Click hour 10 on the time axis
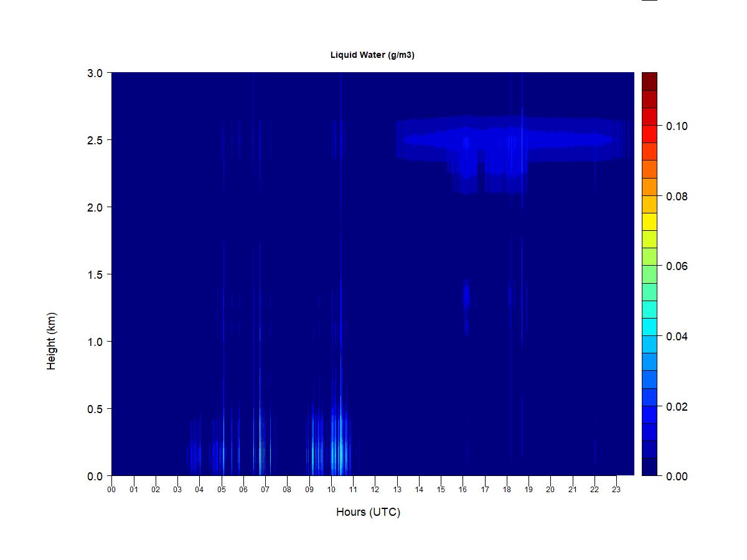 click(x=331, y=490)
